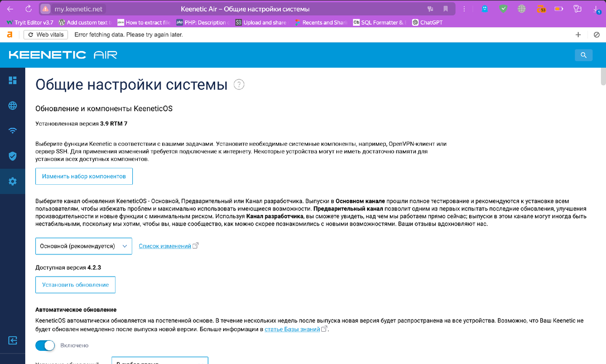606x364 pixels.
Task: Open 'SQL Formatter' bookmark
Action: (x=379, y=22)
